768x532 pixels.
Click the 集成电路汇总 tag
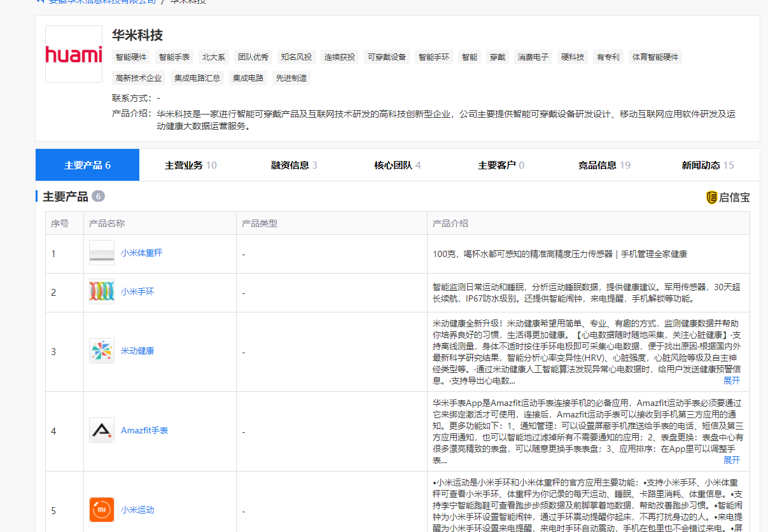coord(197,78)
